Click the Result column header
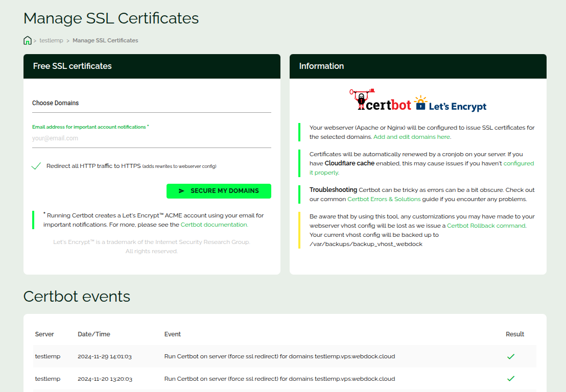The width and height of the screenshot is (566, 392). 515,334
